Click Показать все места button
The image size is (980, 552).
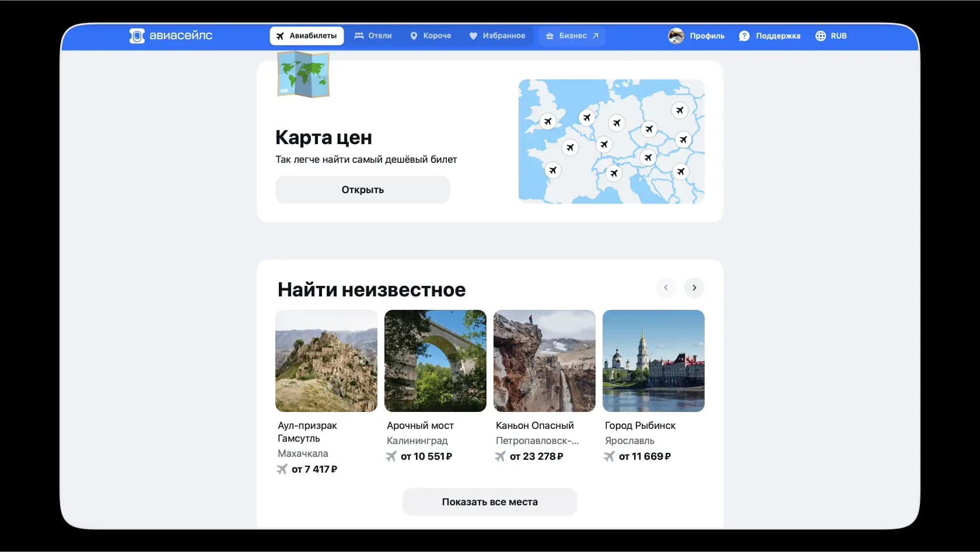pyautogui.click(x=490, y=502)
